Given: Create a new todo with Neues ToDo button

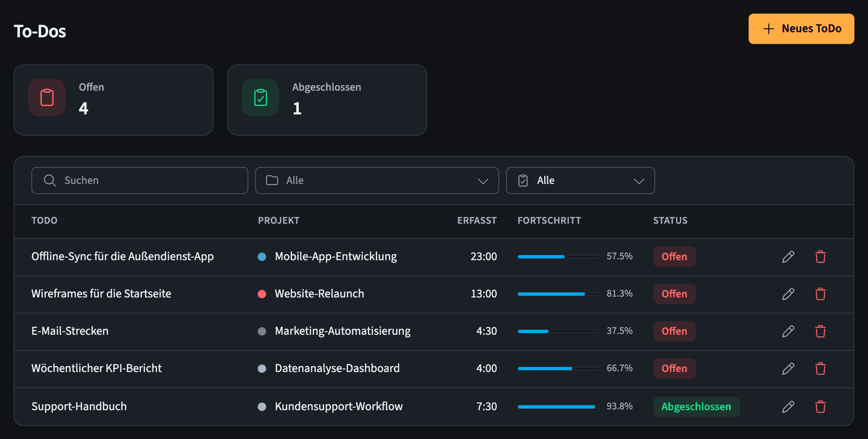Looking at the screenshot, I should tap(801, 29).
